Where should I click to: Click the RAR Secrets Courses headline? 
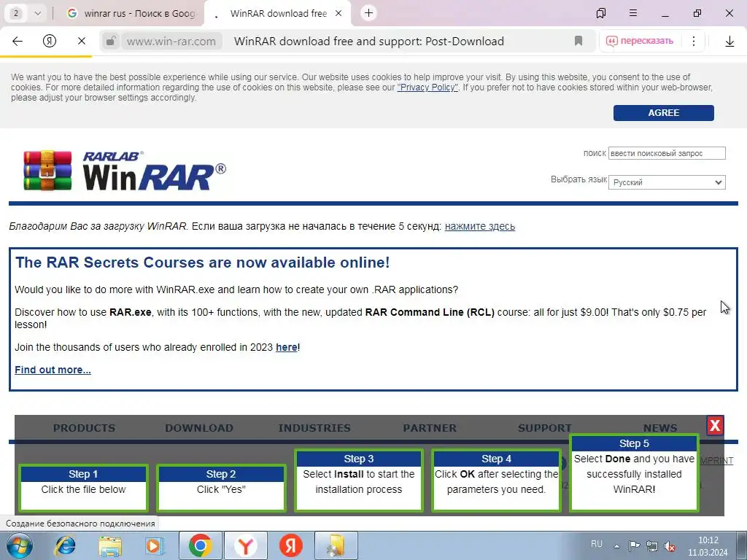tap(203, 262)
